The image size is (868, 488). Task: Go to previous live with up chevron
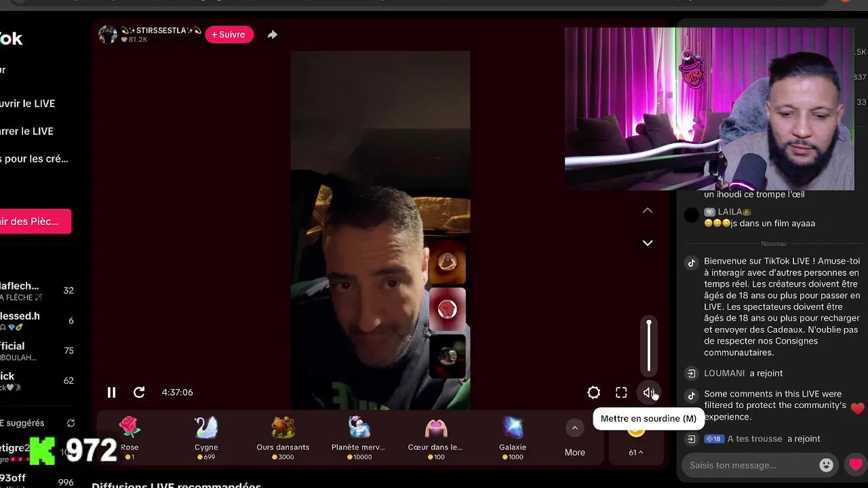pyautogui.click(x=648, y=211)
